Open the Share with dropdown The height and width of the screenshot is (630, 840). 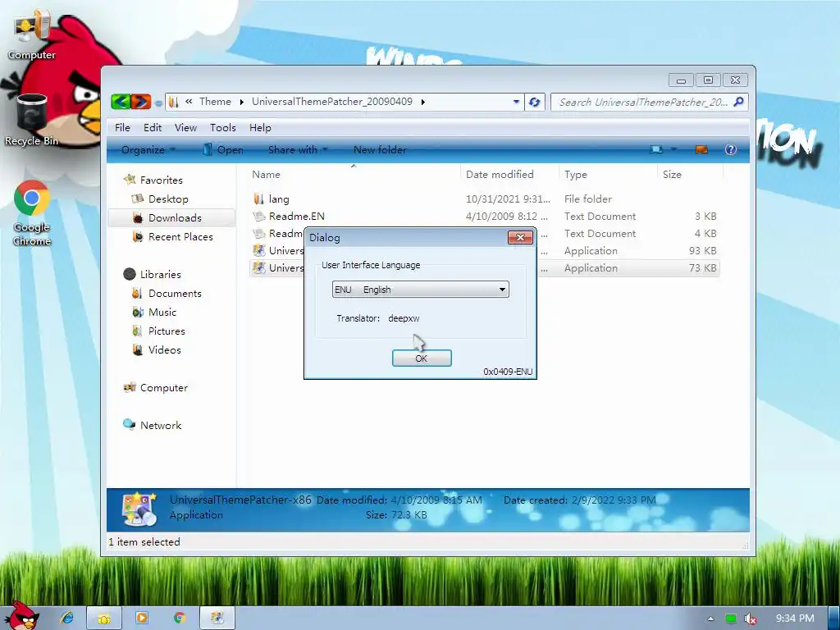[x=298, y=150]
